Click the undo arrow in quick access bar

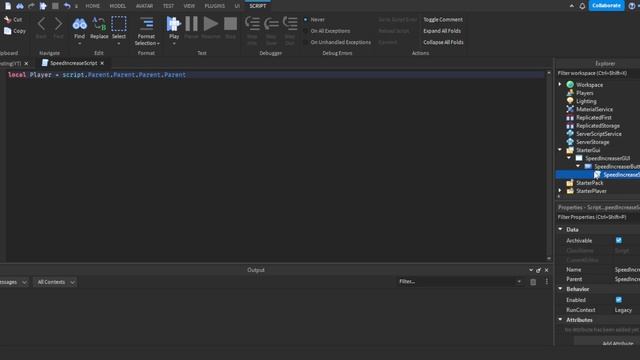(67, 6)
